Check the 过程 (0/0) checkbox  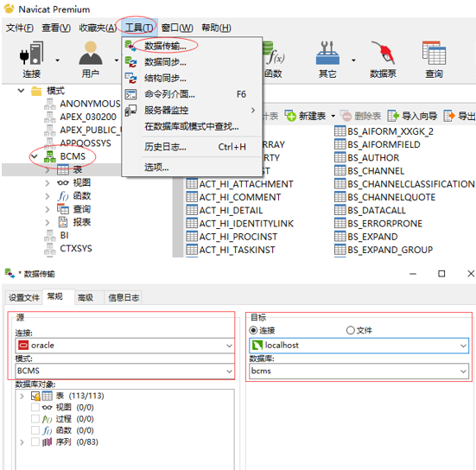35,419
